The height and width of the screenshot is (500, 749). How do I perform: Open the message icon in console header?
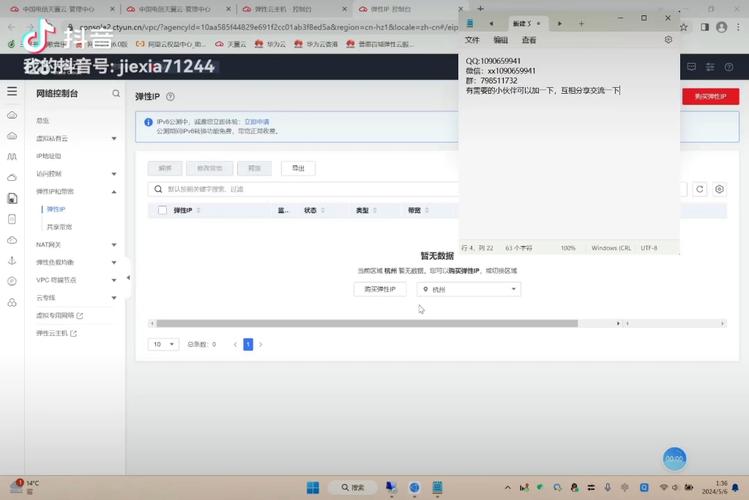click(x=691, y=67)
